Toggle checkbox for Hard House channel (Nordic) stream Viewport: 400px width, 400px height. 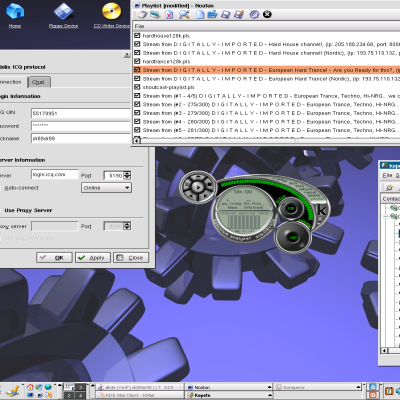coord(137,53)
